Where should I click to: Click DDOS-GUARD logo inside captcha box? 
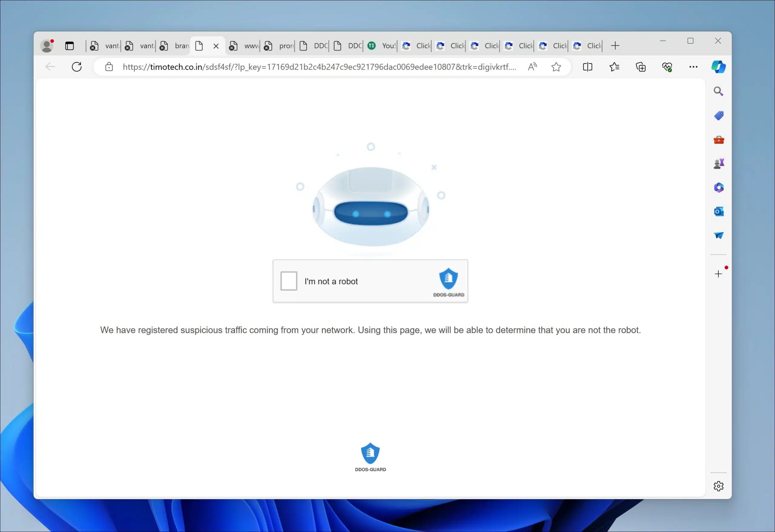coord(448,282)
